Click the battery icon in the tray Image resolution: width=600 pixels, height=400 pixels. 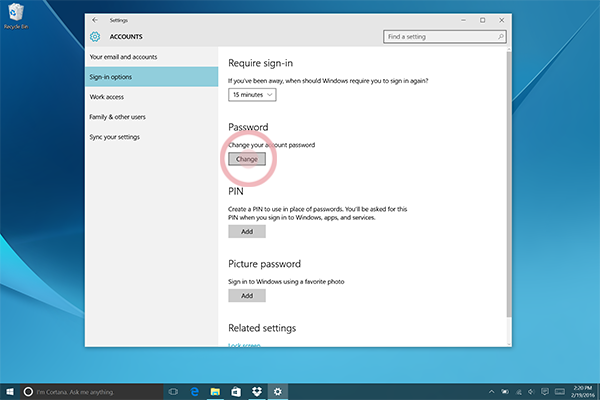(505, 392)
